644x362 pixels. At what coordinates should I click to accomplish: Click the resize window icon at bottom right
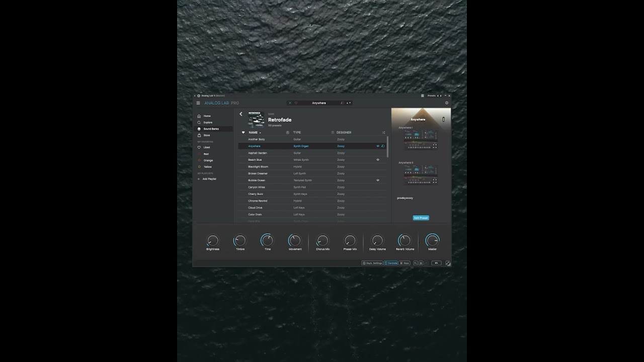click(x=448, y=263)
